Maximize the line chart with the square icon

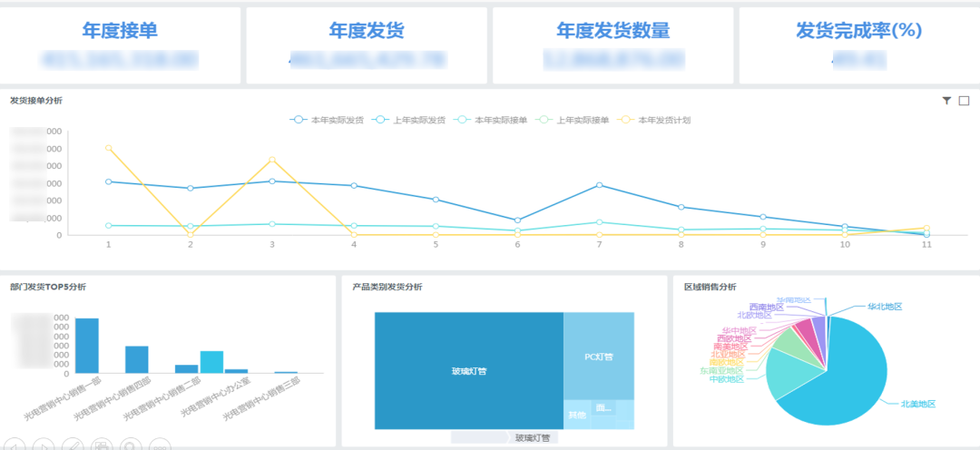[964, 101]
